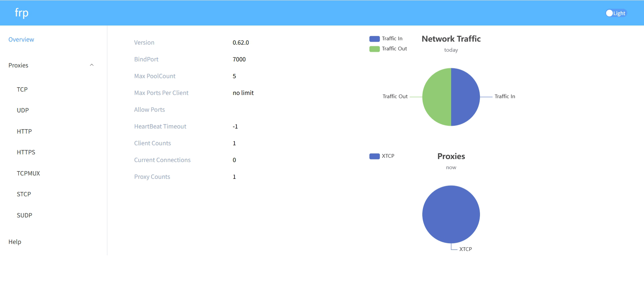Toggle the XTCP legend swatch
Screen dimensions: 644x306
374,156
